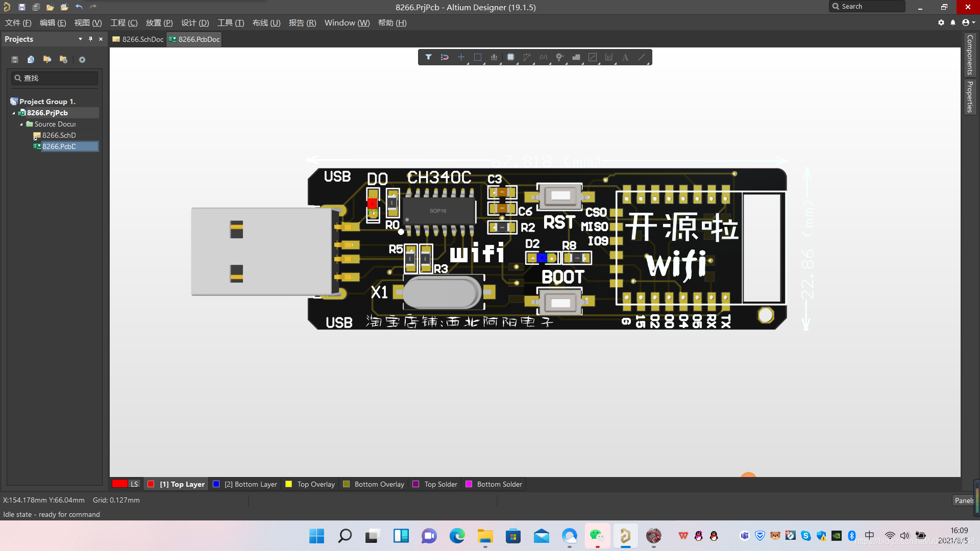Click the red current layer color swatch
This screenshot has height=551, width=980.
point(119,484)
